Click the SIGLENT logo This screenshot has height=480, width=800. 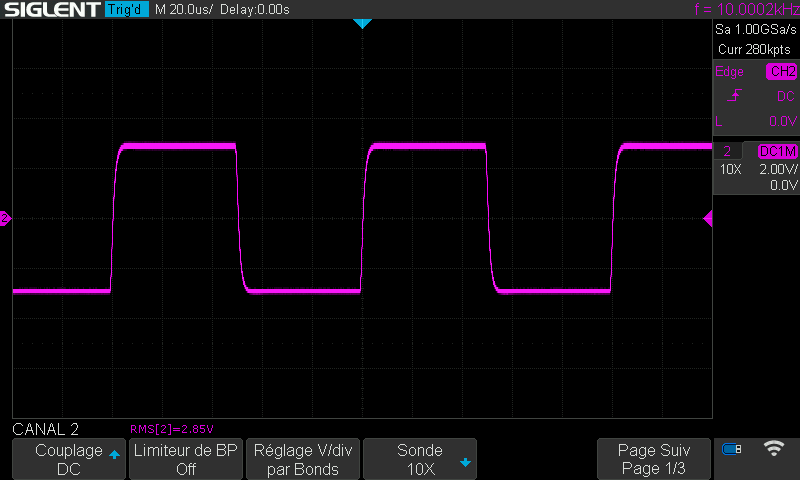coord(53,9)
